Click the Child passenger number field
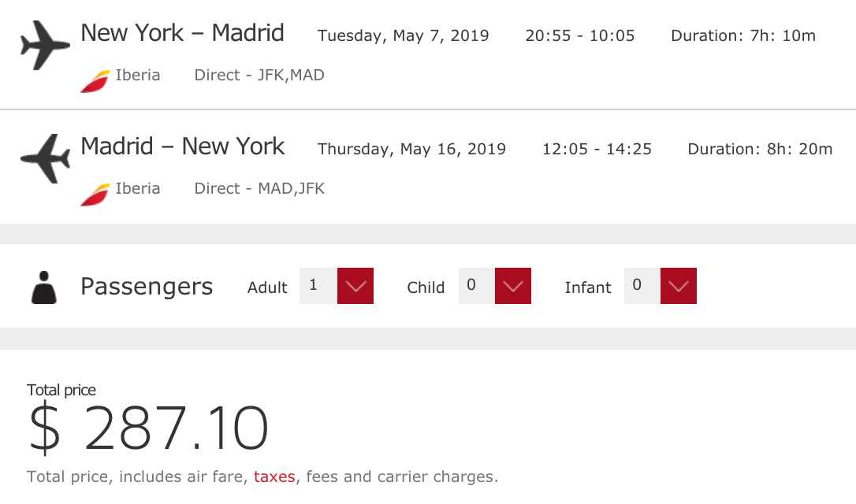This screenshot has width=856, height=504. [x=476, y=286]
